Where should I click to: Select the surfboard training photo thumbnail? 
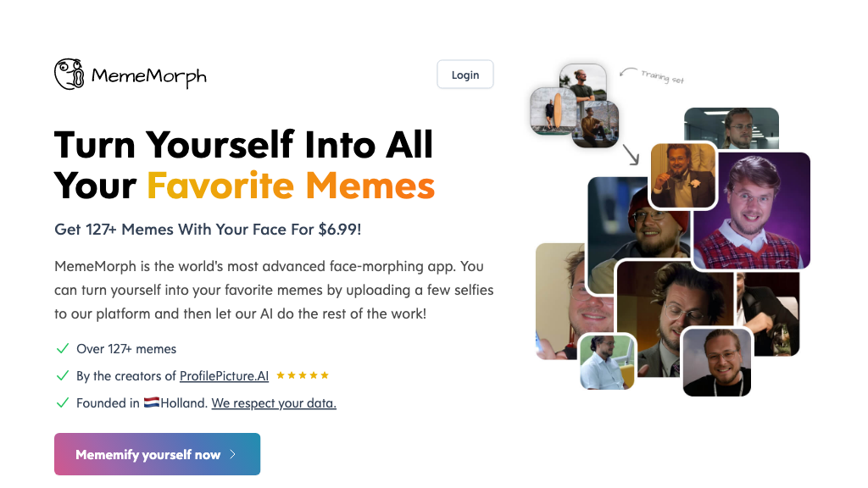pos(552,111)
